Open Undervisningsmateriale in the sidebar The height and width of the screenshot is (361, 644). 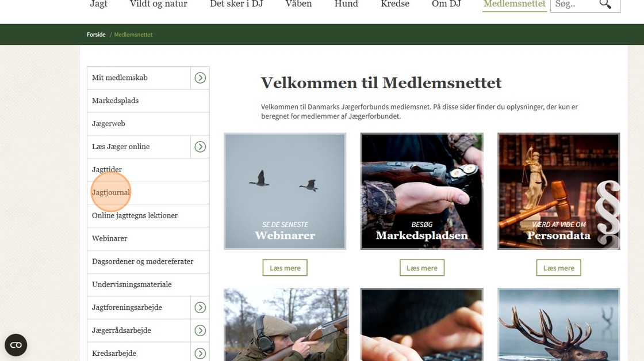click(148, 284)
